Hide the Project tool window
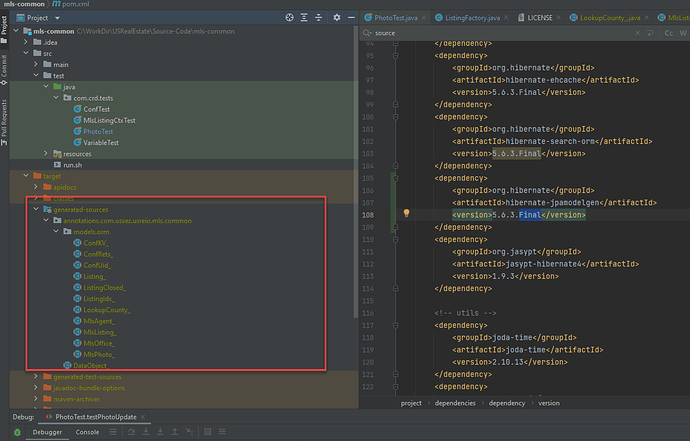The height and width of the screenshot is (441, 690). pos(351,18)
